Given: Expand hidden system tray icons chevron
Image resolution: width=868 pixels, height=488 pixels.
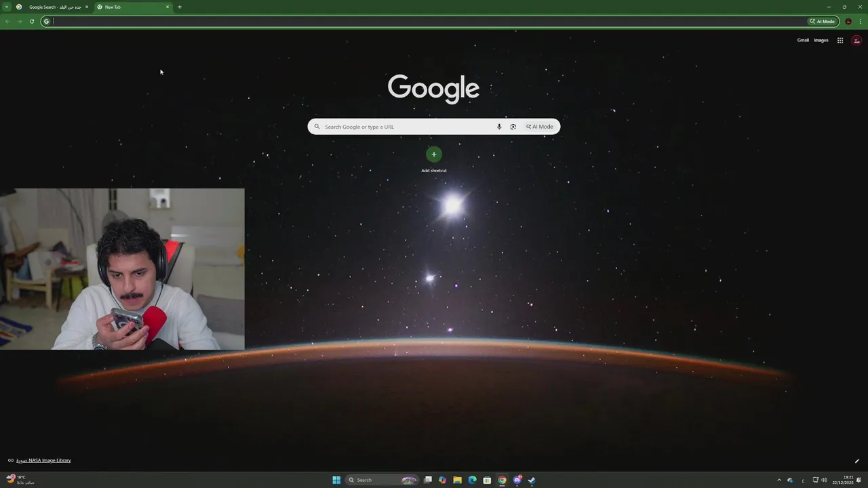Looking at the screenshot, I should (778, 480).
